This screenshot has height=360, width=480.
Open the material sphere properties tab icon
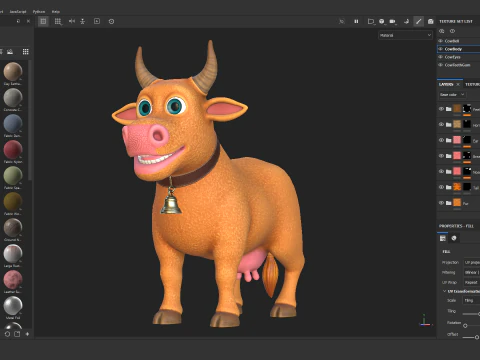coord(454,238)
